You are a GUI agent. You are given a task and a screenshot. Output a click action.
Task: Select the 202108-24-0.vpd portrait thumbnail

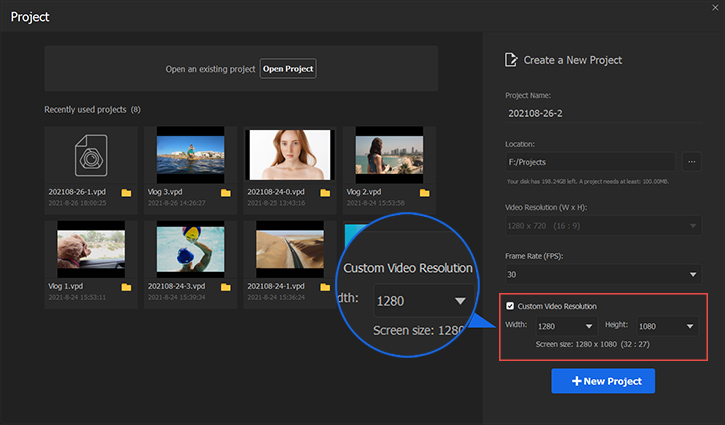289,155
